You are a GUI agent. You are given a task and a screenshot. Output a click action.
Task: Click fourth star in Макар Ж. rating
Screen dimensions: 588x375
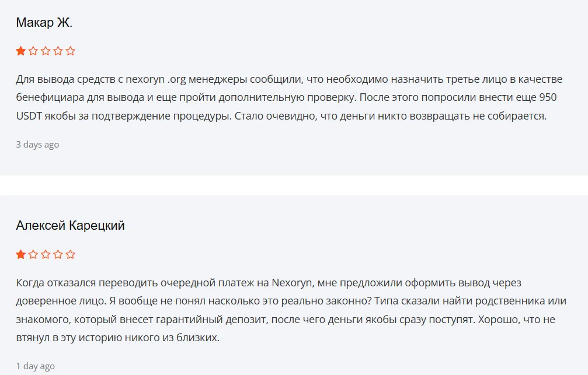click(x=58, y=51)
